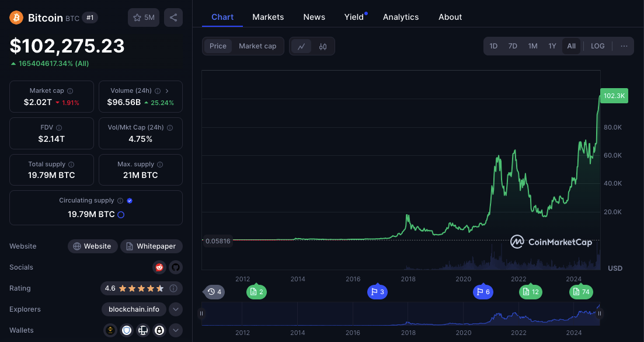Expand the Wallets list chevron

coord(176,330)
